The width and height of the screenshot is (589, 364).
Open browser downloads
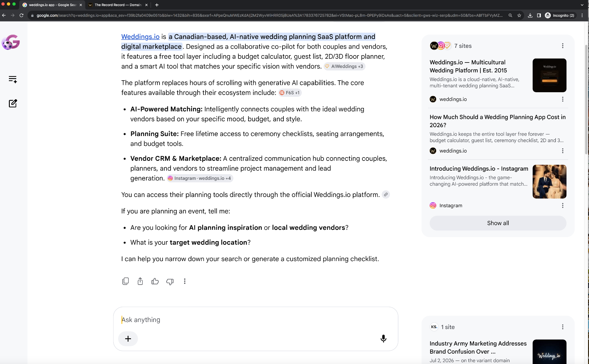click(530, 15)
